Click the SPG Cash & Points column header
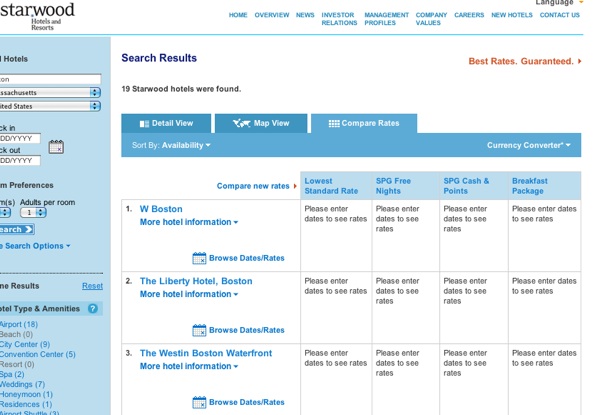 (474, 186)
